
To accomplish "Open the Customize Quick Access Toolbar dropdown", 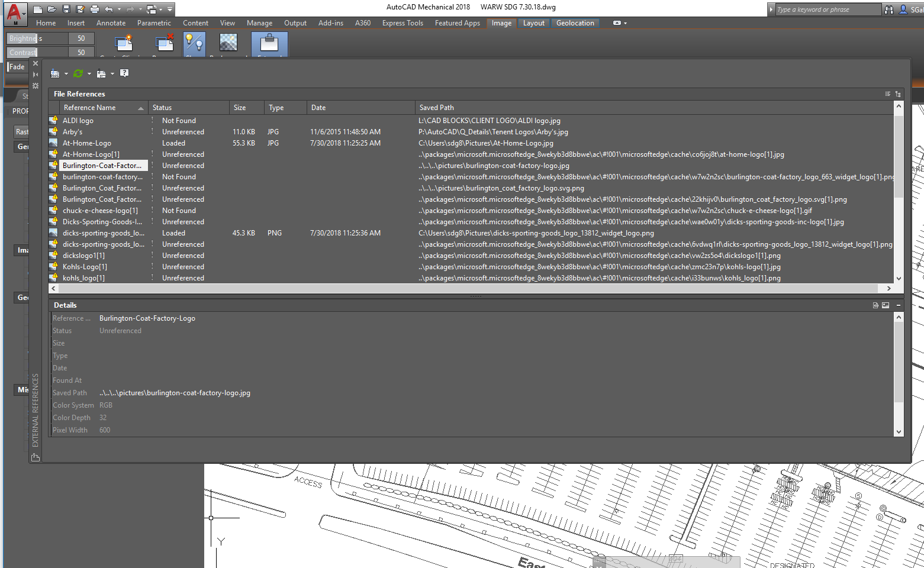I will pos(170,9).
